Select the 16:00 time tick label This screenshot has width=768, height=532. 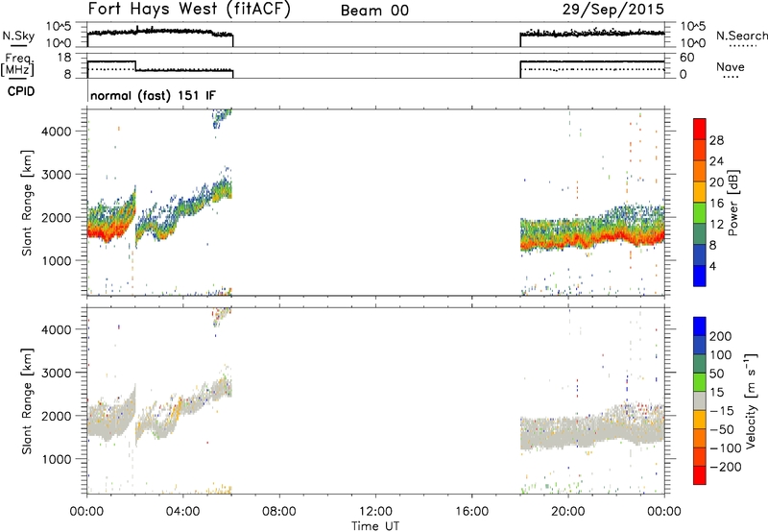pos(471,512)
